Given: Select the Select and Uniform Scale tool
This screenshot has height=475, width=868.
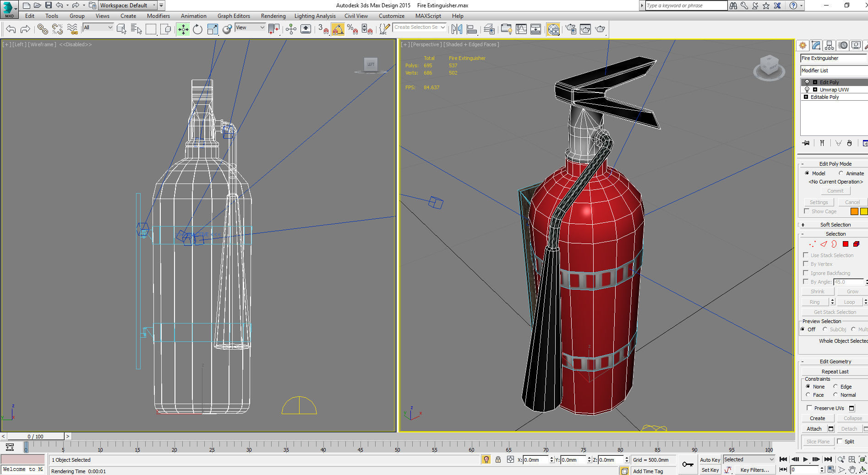Looking at the screenshot, I should point(213,29).
